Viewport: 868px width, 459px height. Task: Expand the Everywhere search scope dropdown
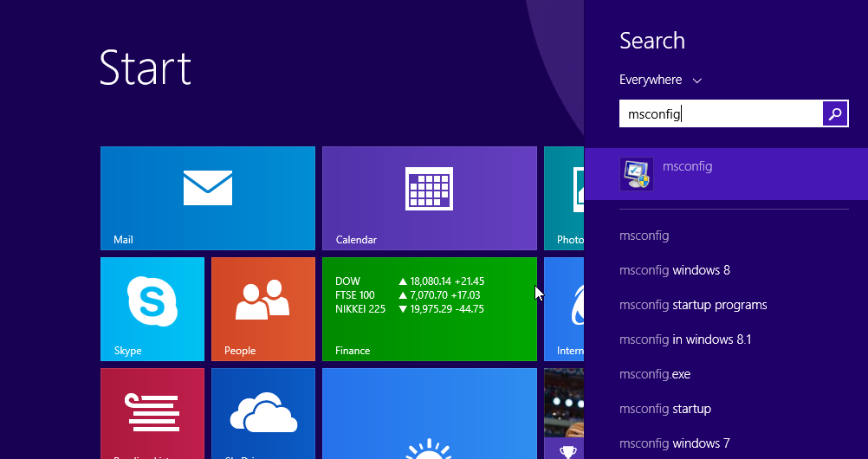[x=660, y=80]
